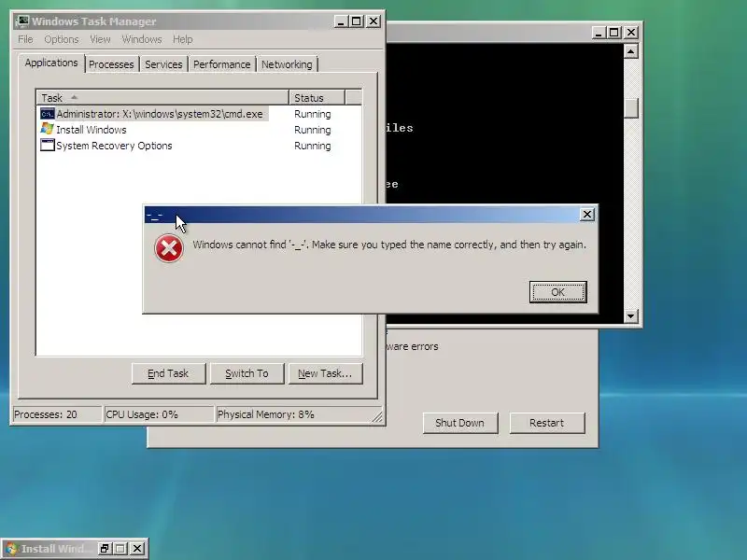Click OK in the error dialog
Screen dimensions: 747x560
coord(557,292)
